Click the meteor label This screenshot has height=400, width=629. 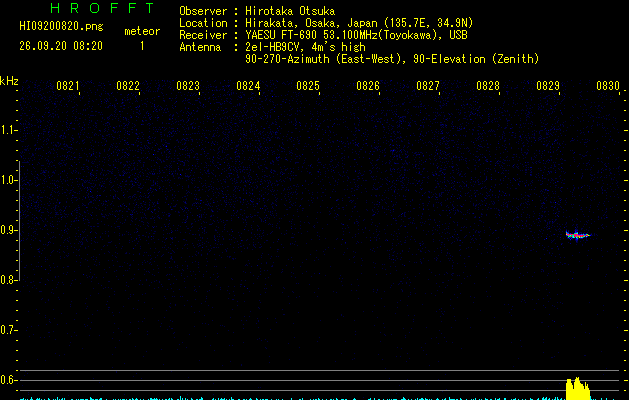tap(142, 31)
